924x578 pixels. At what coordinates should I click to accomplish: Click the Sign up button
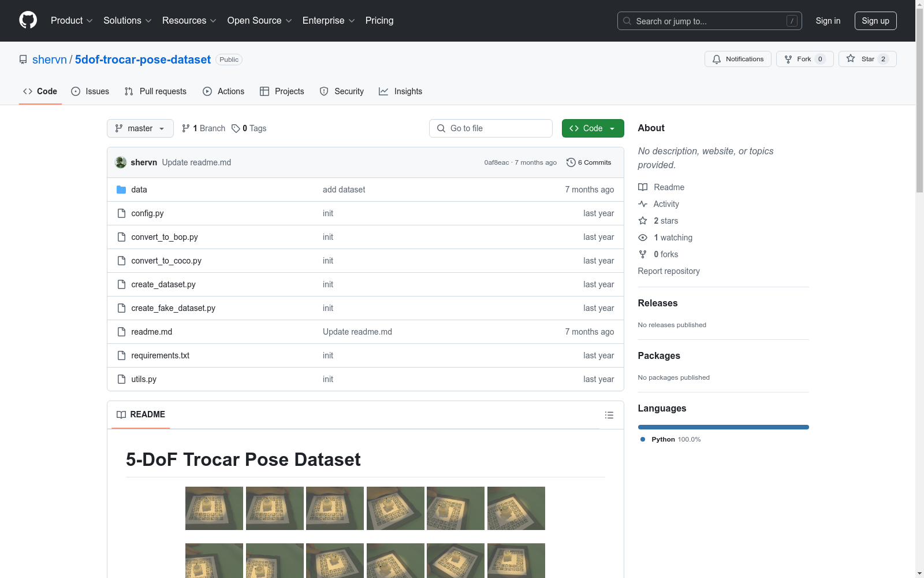(x=875, y=21)
